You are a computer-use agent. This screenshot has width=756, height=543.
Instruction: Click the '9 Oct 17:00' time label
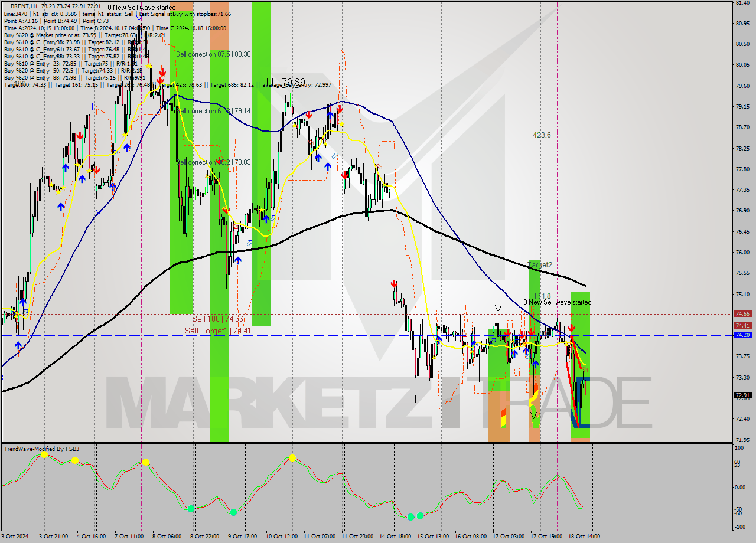(242, 537)
